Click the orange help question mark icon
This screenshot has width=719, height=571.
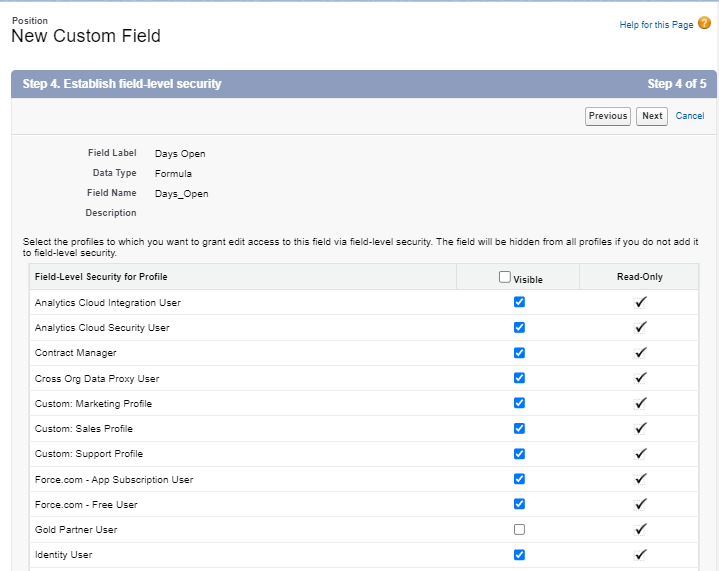click(x=704, y=24)
